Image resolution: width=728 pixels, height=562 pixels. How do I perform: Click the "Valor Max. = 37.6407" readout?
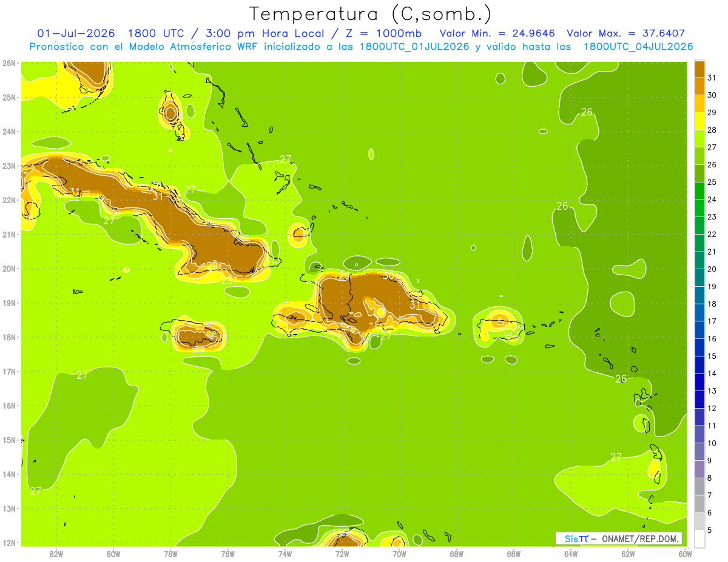tap(626, 33)
